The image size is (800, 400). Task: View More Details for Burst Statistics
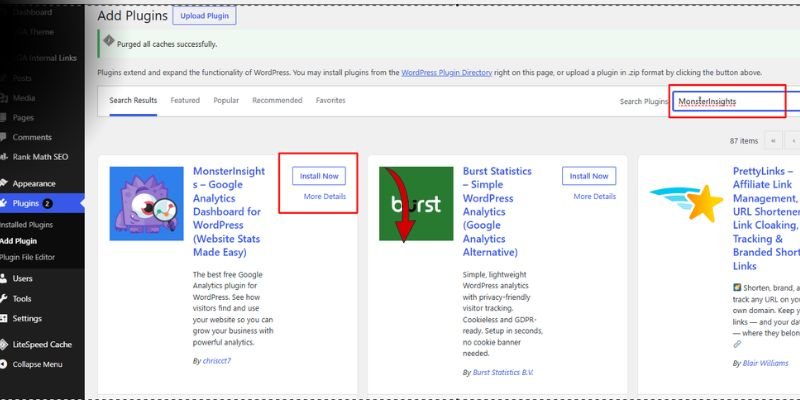coord(595,196)
